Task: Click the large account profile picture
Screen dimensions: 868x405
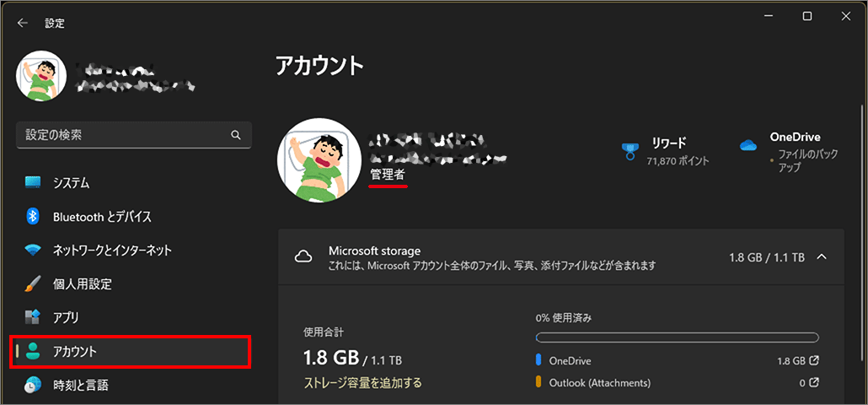Action: coord(319,160)
